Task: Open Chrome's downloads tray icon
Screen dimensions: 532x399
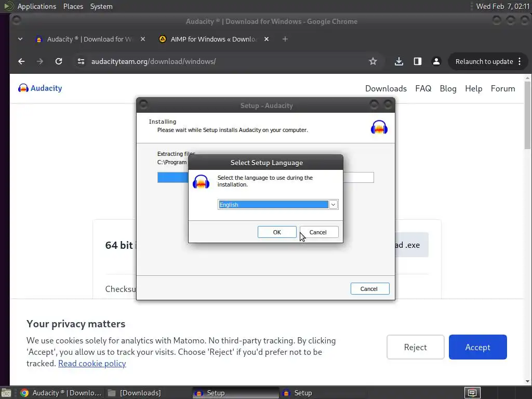Action: [x=399, y=61]
